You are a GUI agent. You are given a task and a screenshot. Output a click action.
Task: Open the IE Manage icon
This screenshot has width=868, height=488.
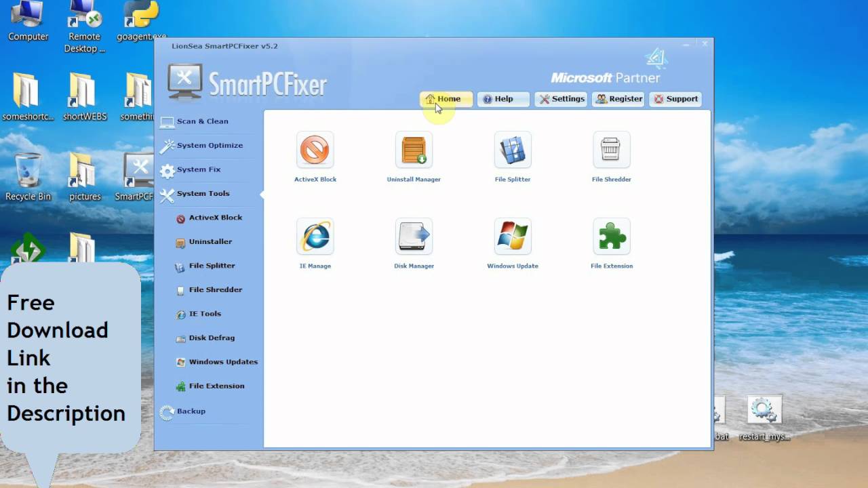click(315, 237)
